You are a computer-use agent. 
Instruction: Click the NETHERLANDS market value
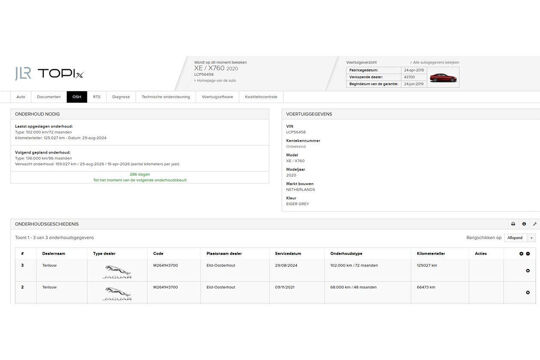coord(300,190)
